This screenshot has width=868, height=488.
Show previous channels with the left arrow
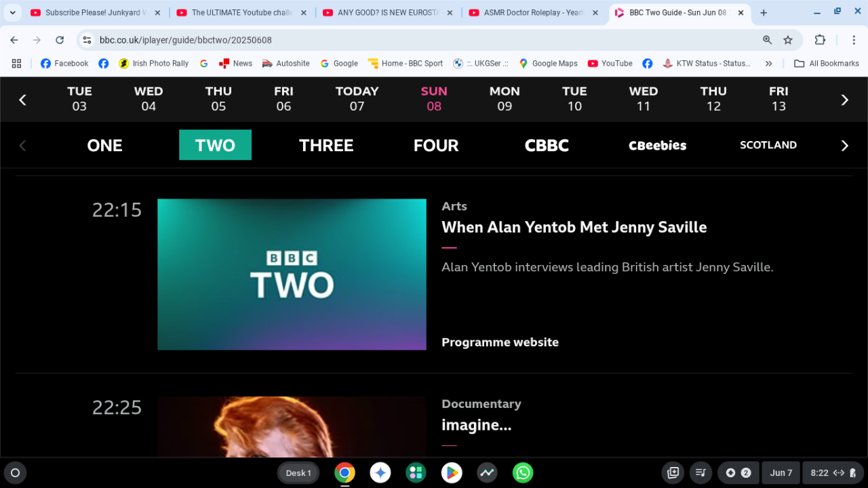click(x=22, y=145)
